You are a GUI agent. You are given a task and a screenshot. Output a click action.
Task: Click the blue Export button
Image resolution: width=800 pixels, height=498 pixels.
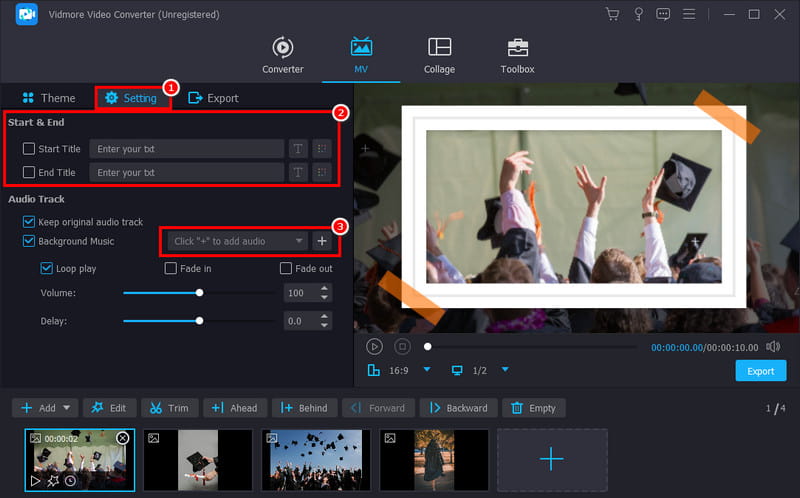(x=760, y=371)
